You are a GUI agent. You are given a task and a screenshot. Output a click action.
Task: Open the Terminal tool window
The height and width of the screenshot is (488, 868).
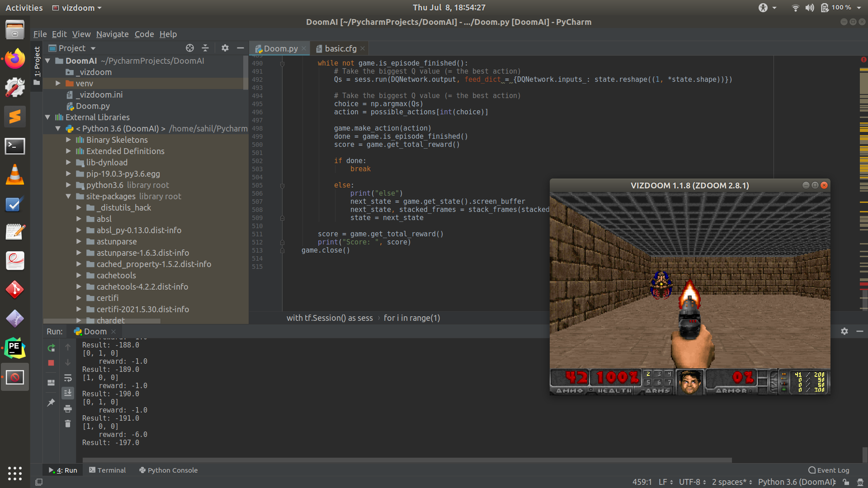(107, 470)
